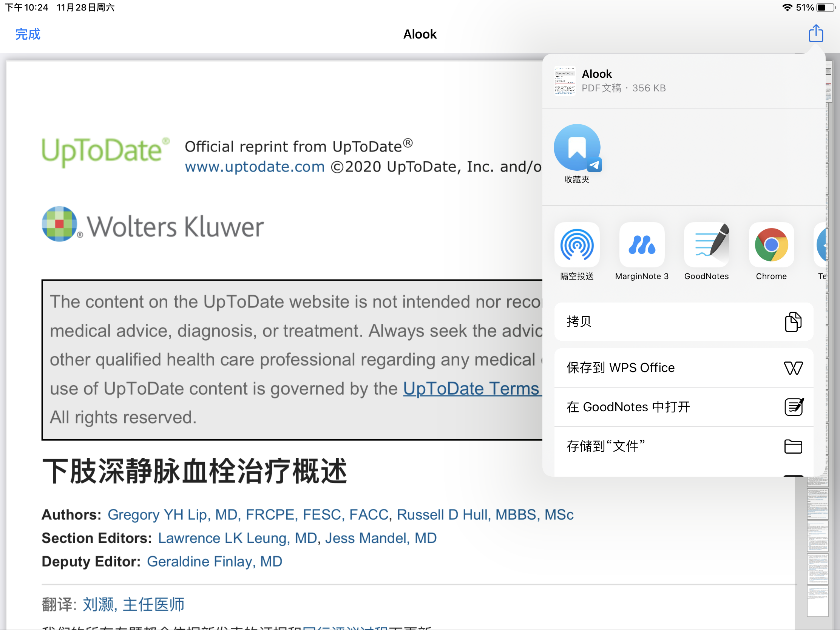Send via AirDrop 隔空投送
Image resolution: width=840 pixels, height=630 pixels.
(x=577, y=245)
